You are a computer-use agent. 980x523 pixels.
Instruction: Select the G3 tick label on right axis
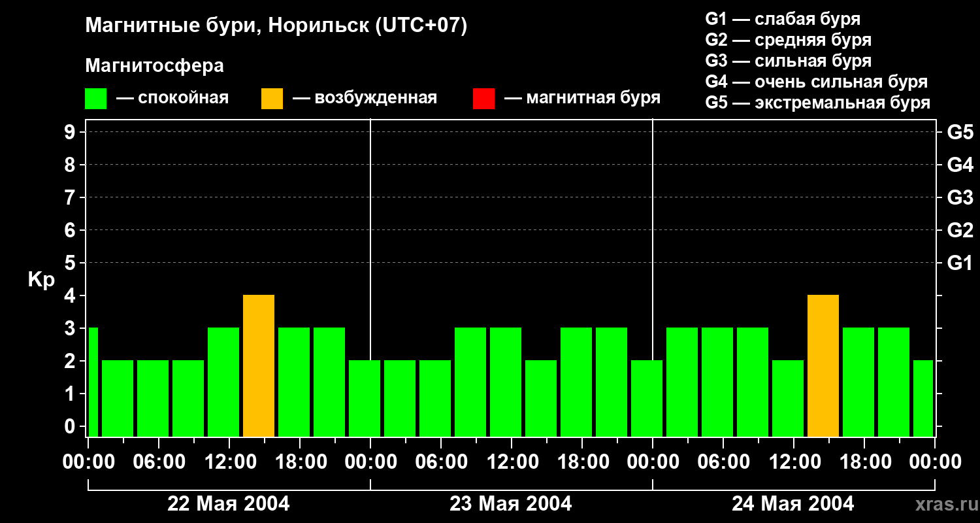(x=960, y=198)
